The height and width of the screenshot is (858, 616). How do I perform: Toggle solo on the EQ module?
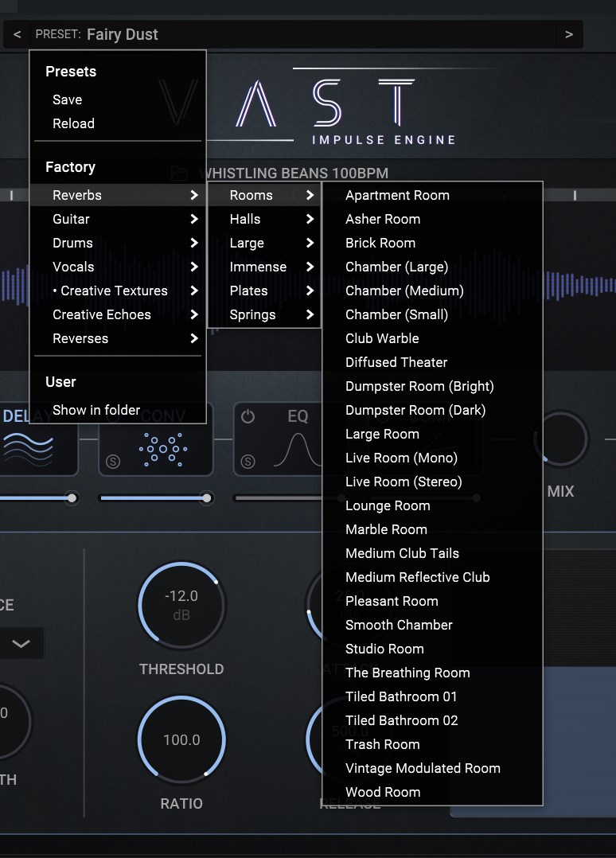click(x=248, y=462)
